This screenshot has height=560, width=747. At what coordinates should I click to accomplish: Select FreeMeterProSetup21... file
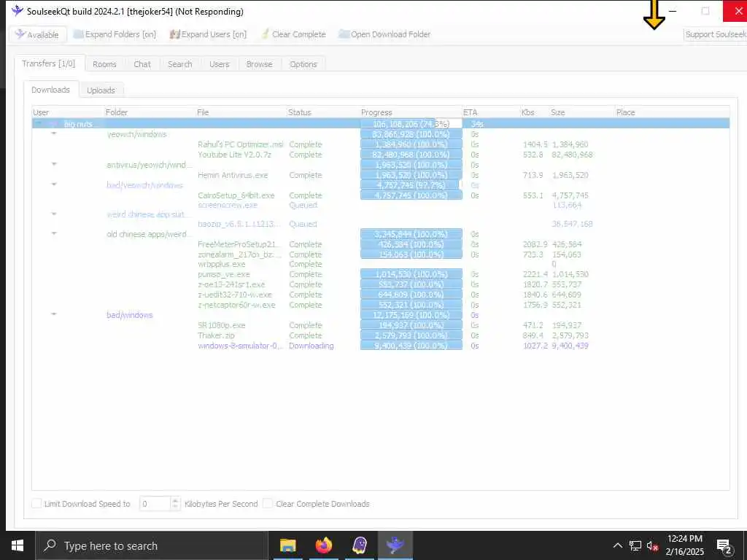pyautogui.click(x=239, y=244)
